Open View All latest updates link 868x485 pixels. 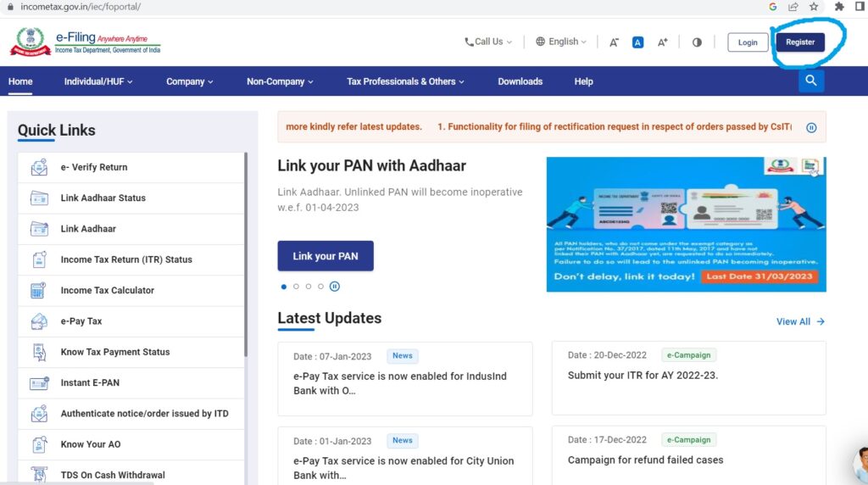coord(800,321)
